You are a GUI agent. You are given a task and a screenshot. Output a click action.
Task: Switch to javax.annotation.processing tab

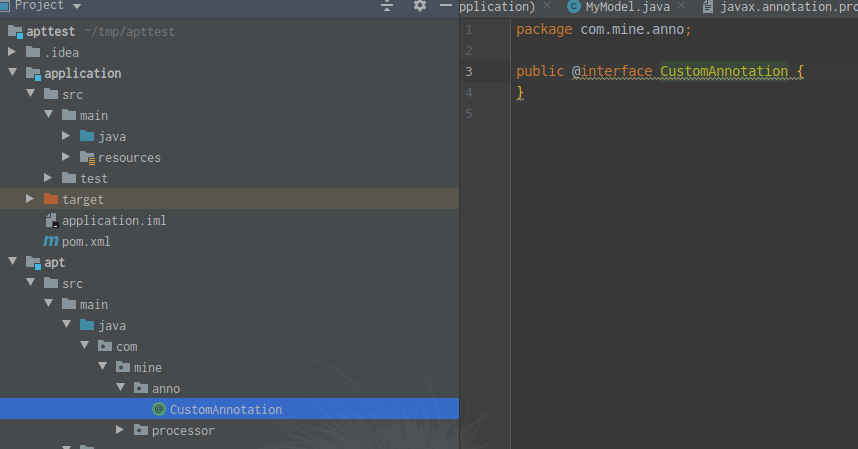coord(789,7)
